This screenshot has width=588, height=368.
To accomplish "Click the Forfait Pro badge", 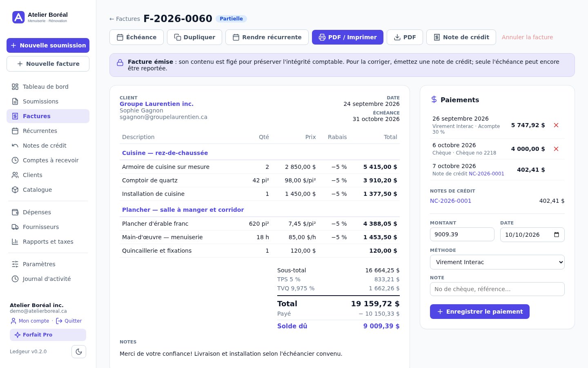I will [48, 335].
